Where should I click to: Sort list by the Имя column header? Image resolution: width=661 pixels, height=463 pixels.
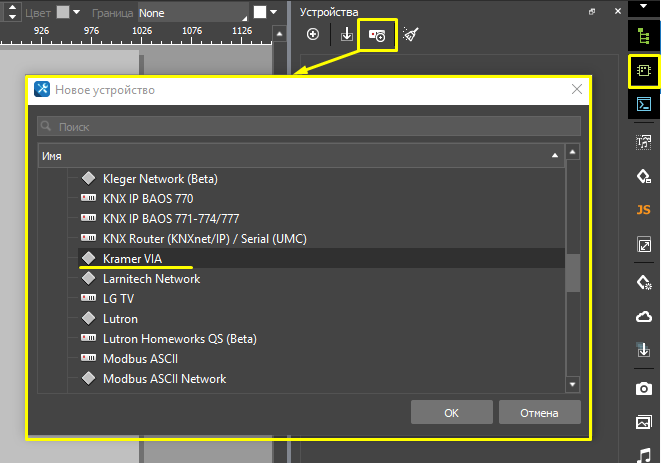tap(300, 156)
